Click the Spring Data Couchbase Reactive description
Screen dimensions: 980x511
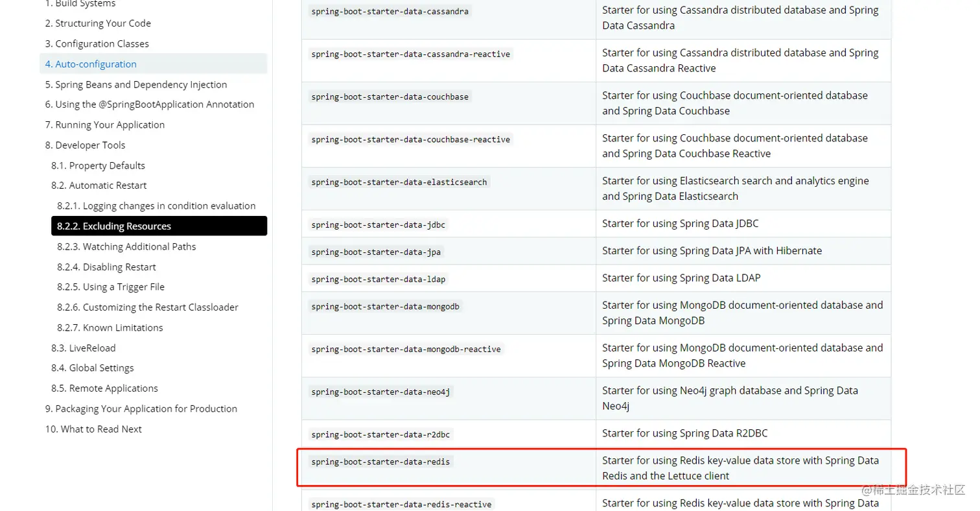tap(735, 146)
